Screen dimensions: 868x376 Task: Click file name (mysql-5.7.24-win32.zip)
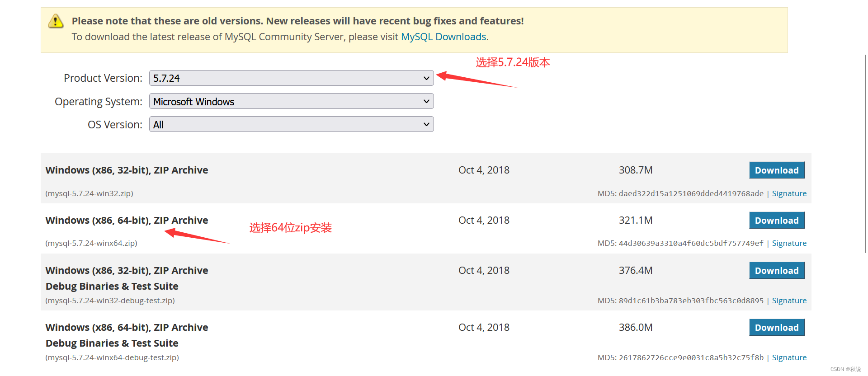tap(89, 193)
